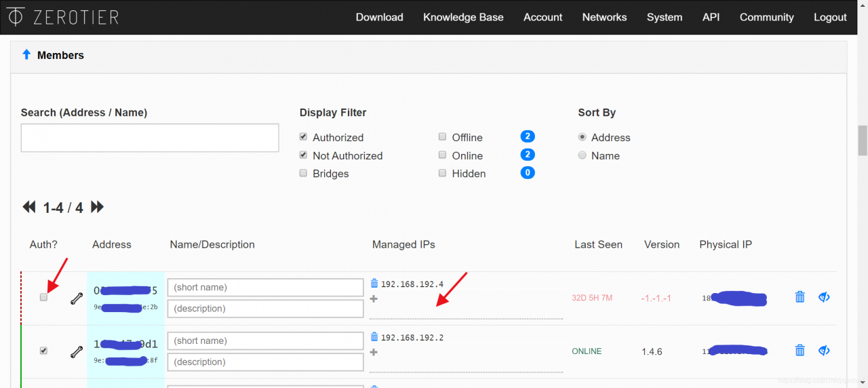Delete managed IP 192.168.192.2
The height and width of the screenshot is (388, 868).
pyautogui.click(x=374, y=337)
